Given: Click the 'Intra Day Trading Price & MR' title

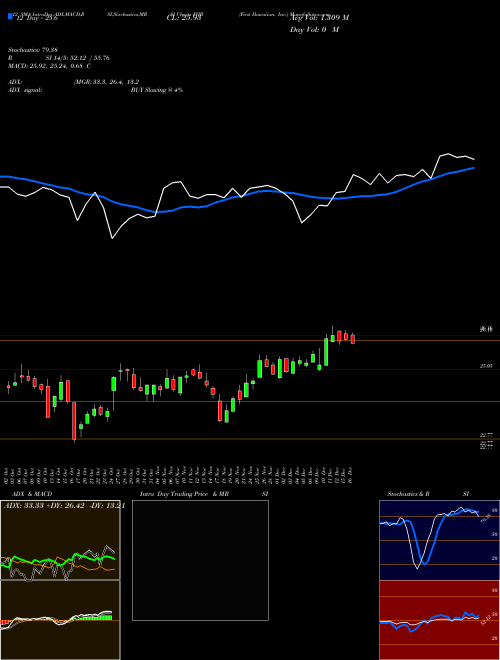Looking at the screenshot, I should click(184, 494).
